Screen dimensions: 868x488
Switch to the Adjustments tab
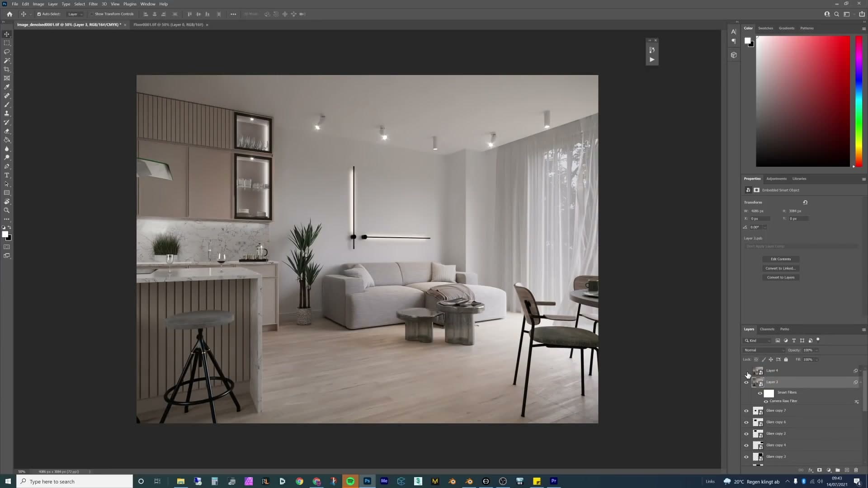pos(776,178)
